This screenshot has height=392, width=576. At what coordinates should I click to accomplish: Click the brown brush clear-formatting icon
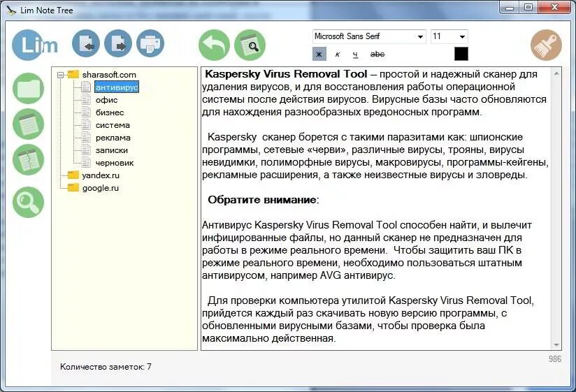[x=546, y=45]
